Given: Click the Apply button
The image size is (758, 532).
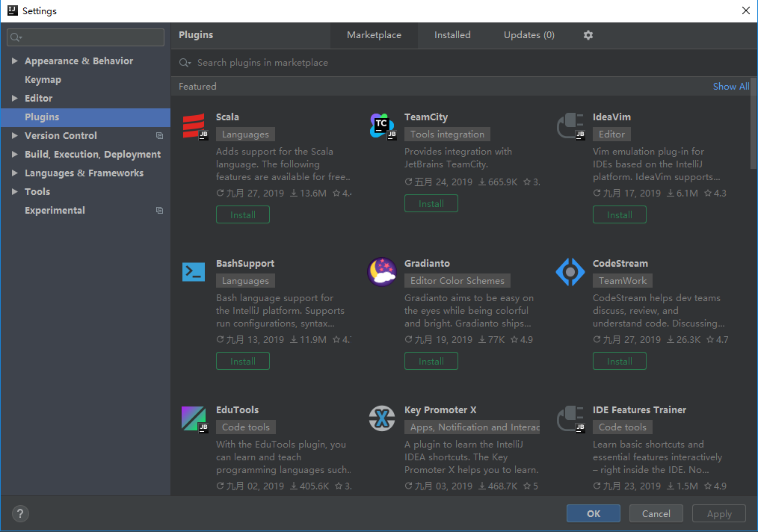Looking at the screenshot, I should pyautogui.click(x=719, y=513).
